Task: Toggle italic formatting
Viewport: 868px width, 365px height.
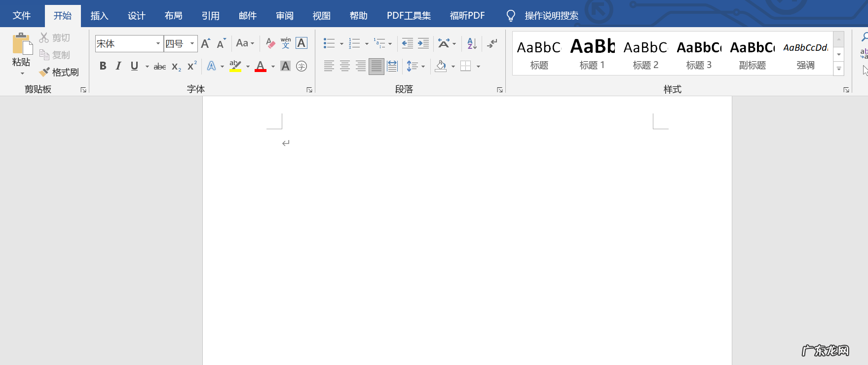Action: [x=118, y=66]
